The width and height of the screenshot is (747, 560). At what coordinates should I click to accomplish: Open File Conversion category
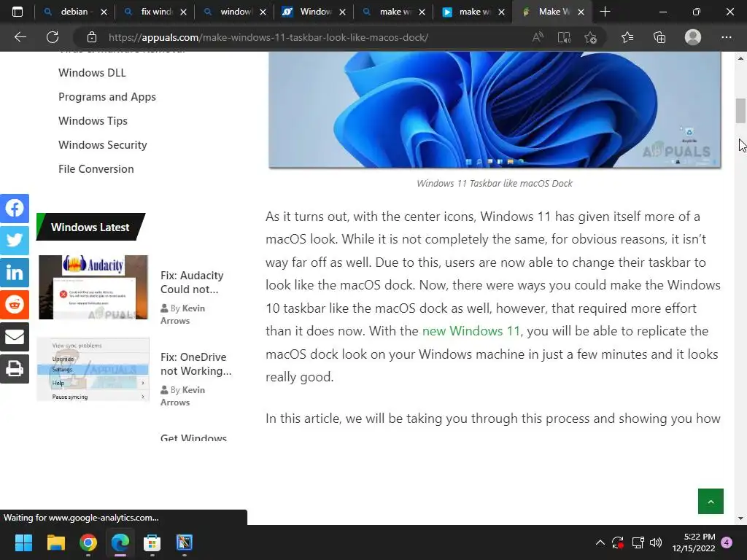click(x=96, y=169)
